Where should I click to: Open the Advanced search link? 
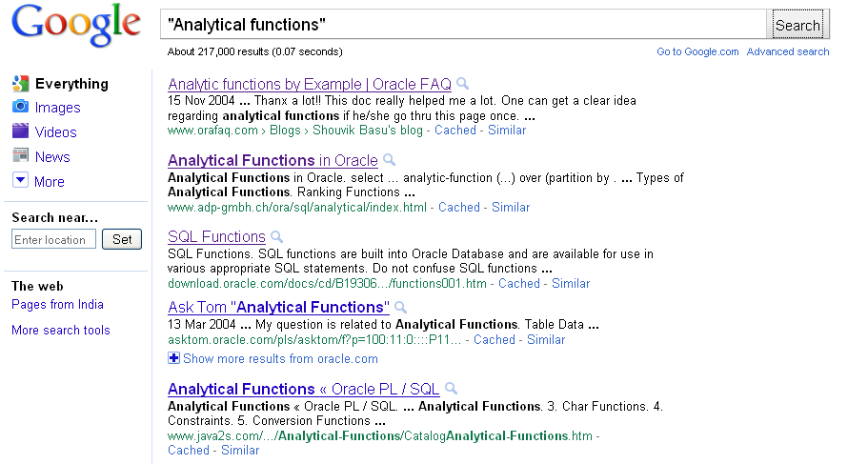[x=788, y=51]
